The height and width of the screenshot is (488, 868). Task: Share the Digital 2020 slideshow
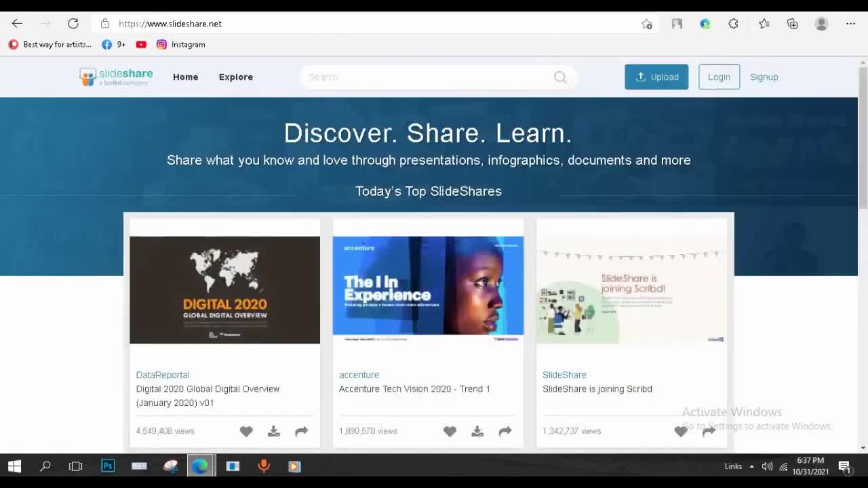[x=302, y=431]
